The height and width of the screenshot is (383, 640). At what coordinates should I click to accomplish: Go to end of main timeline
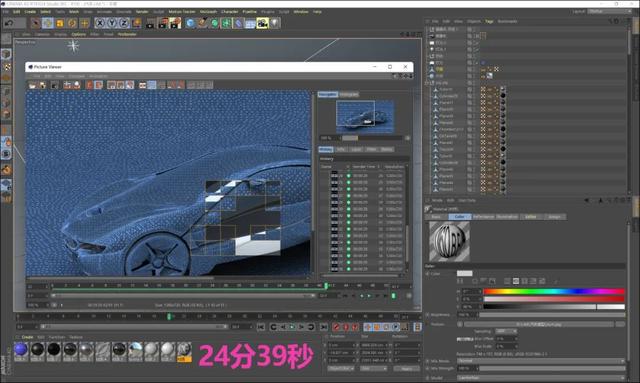point(323,327)
